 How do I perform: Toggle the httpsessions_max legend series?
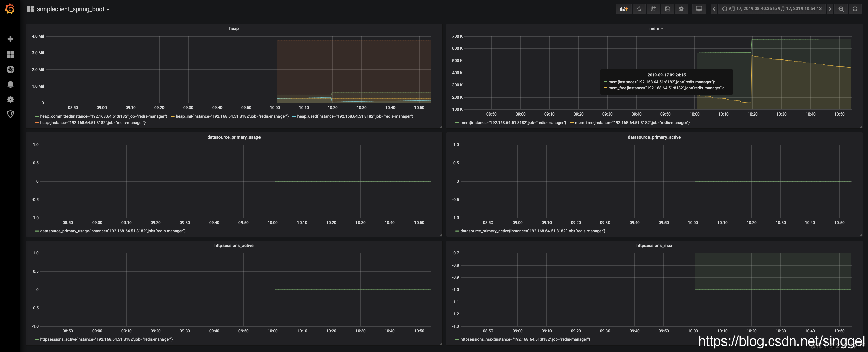click(x=525, y=339)
